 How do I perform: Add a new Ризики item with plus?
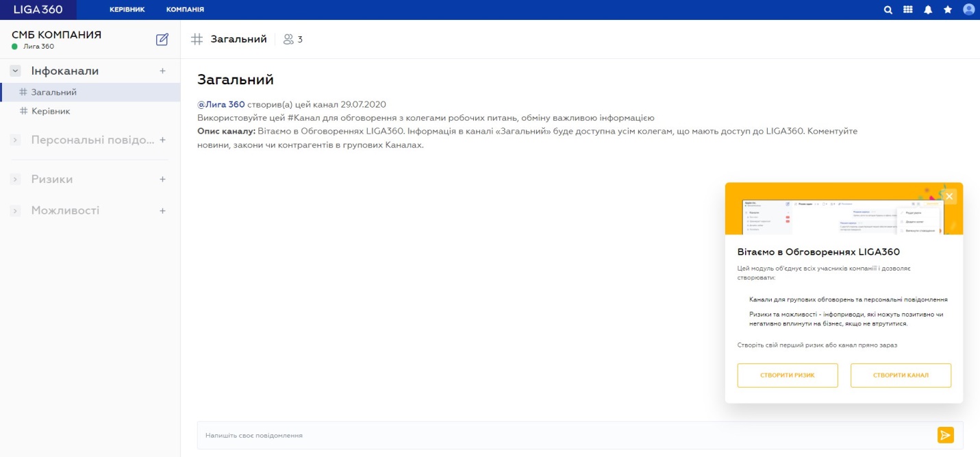coord(162,179)
